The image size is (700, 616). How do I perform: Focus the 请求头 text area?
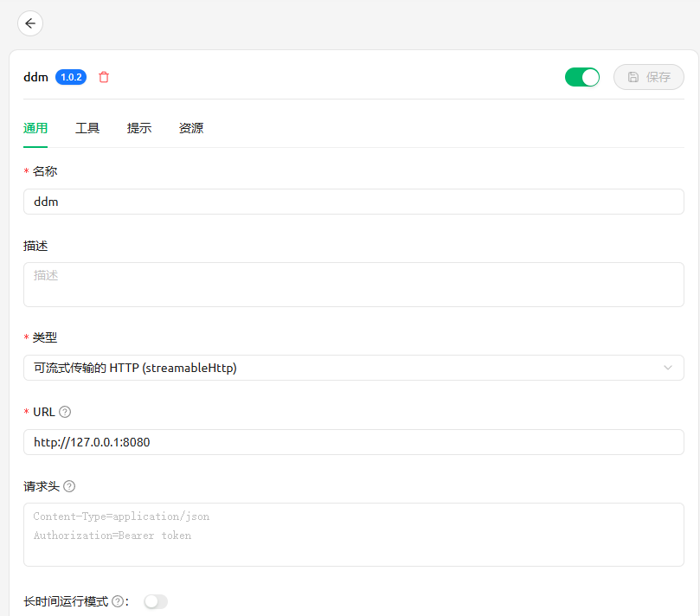point(354,535)
